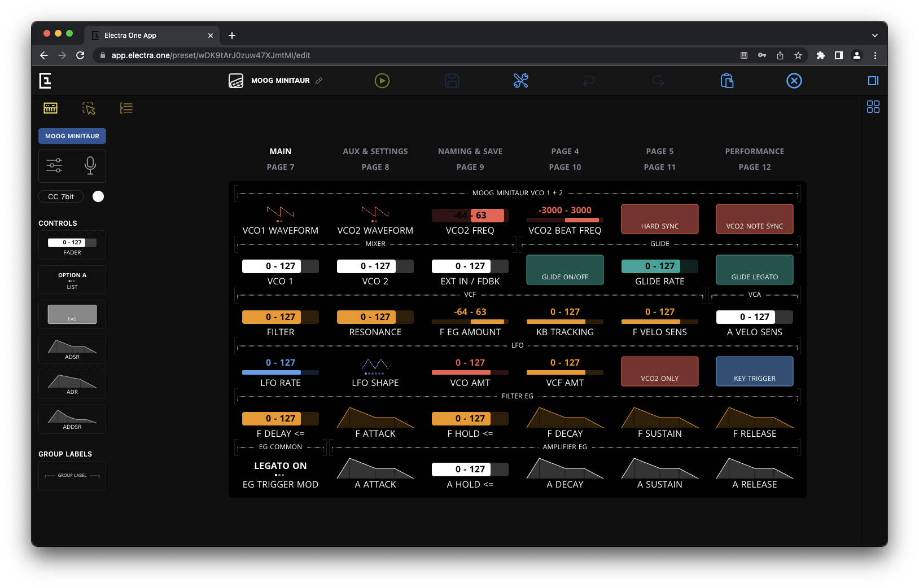Switch to the AUX & SETTINGS page

[375, 151]
